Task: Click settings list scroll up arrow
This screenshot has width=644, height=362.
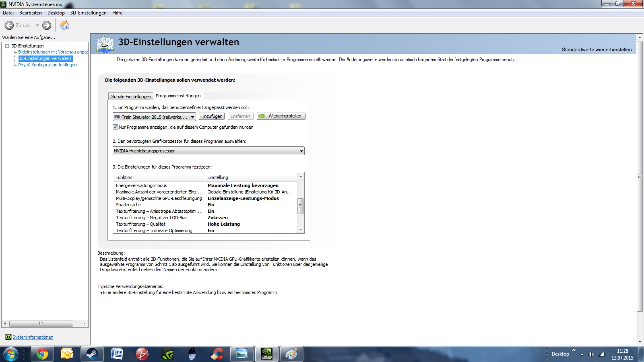Action: coord(301,176)
